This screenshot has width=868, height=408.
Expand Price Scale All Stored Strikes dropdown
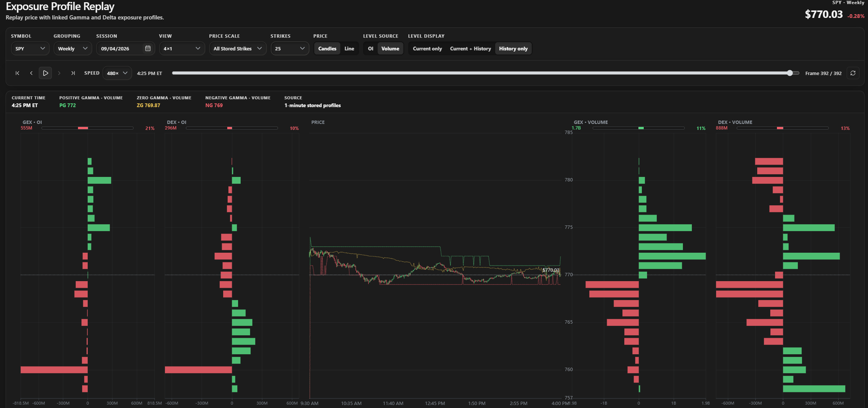tap(238, 49)
